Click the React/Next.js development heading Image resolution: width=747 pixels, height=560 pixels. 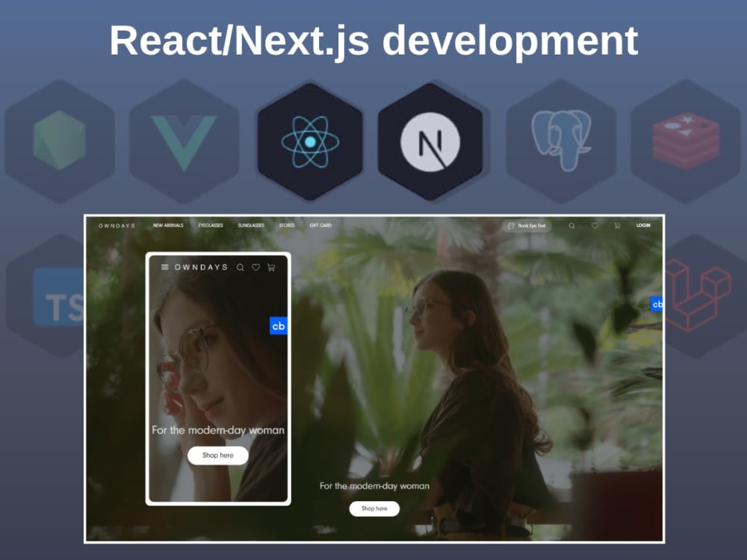[374, 41]
